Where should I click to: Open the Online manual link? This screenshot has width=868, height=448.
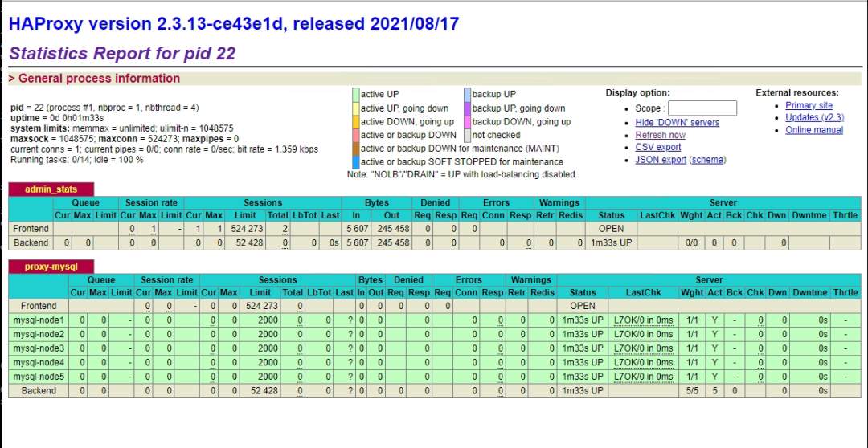pyautogui.click(x=813, y=130)
